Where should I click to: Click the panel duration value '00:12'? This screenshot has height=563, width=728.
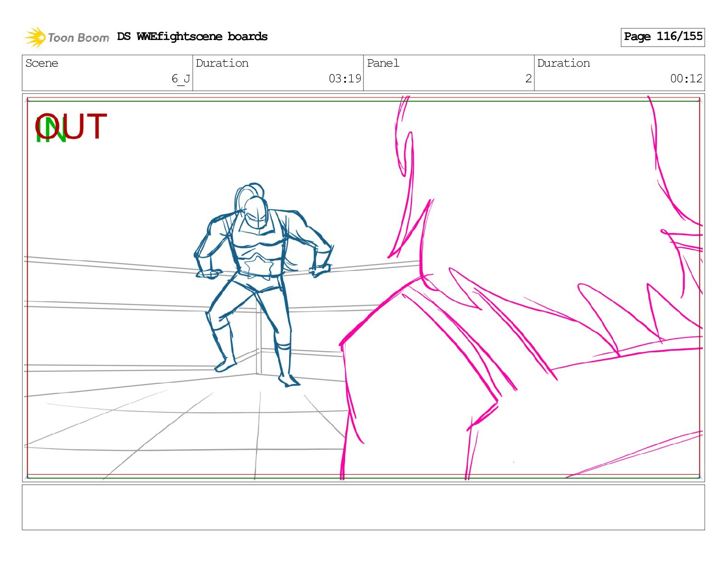pos(686,79)
